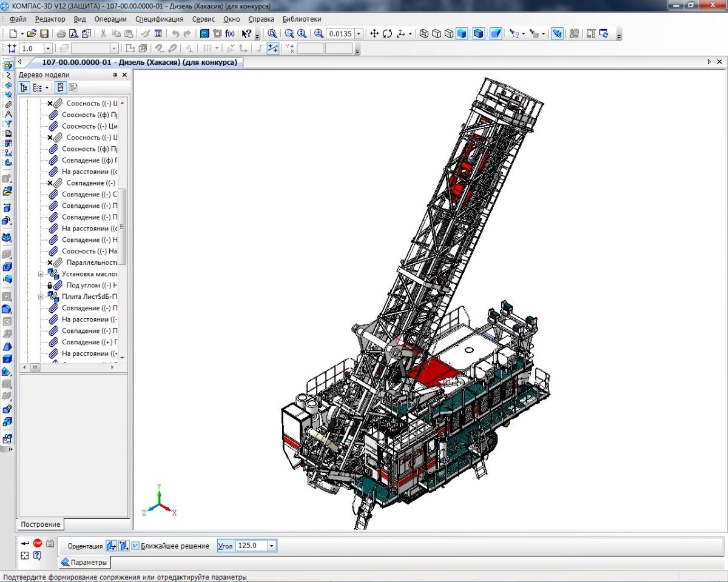Viewport: 728px width, 582px height.
Task: Click the Параметры tab button
Action: 84,563
